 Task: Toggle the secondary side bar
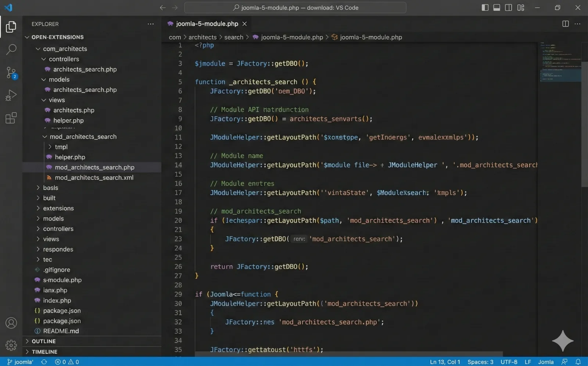point(508,7)
